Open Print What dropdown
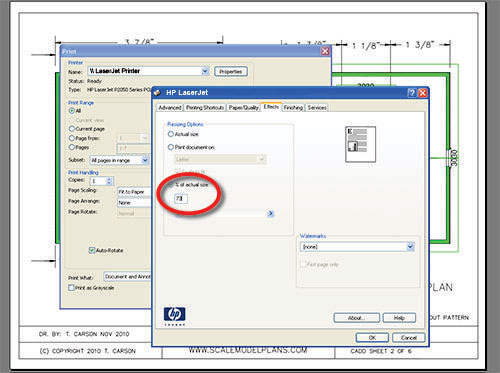 tap(127, 277)
